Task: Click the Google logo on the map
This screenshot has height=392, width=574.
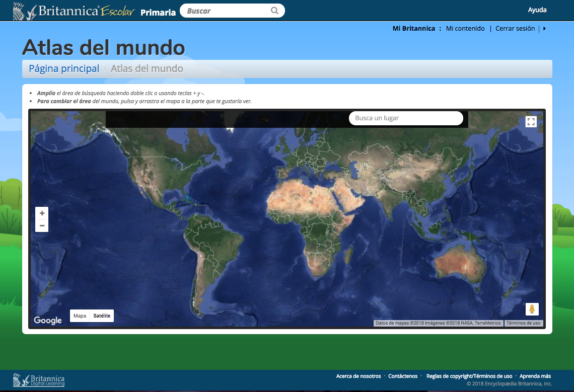Action: tap(48, 320)
